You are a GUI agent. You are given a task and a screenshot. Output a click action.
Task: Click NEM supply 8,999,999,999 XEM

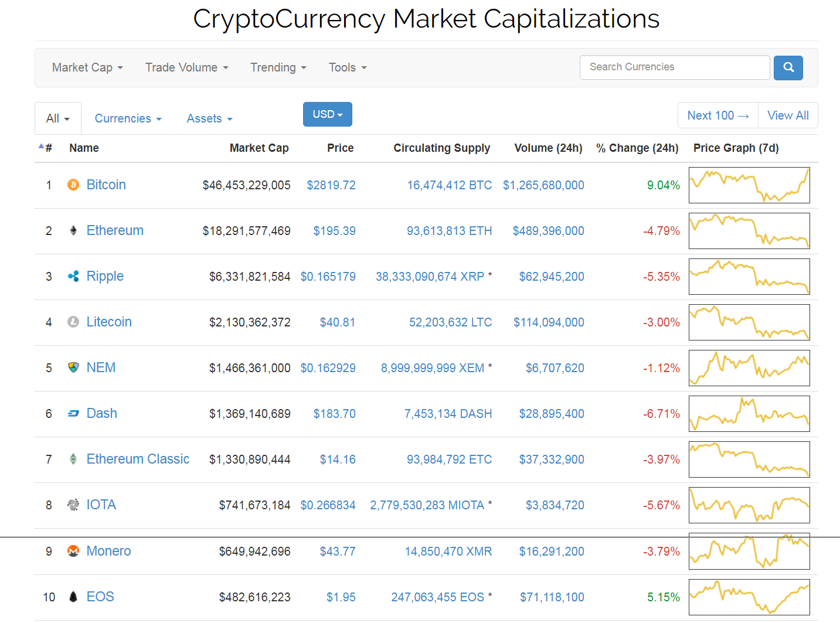(x=433, y=368)
